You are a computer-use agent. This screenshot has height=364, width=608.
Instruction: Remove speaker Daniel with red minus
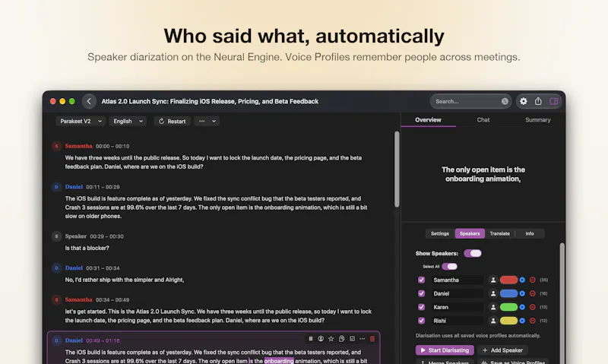533,293
